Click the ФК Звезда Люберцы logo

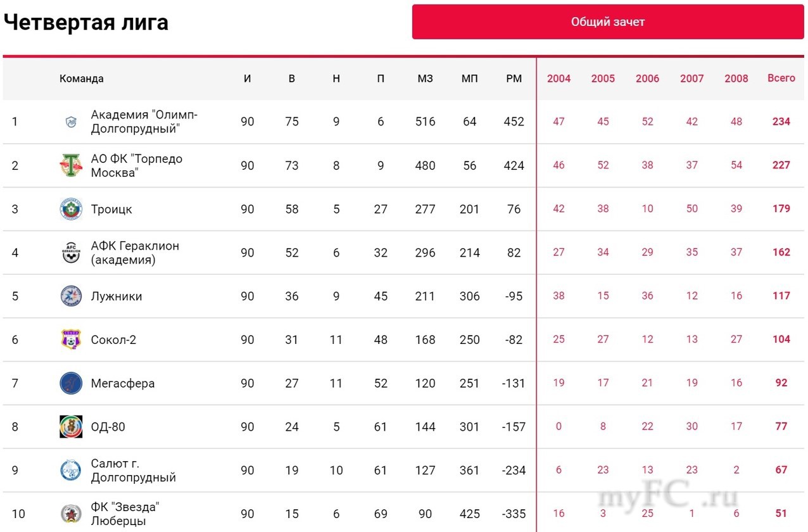(x=71, y=514)
